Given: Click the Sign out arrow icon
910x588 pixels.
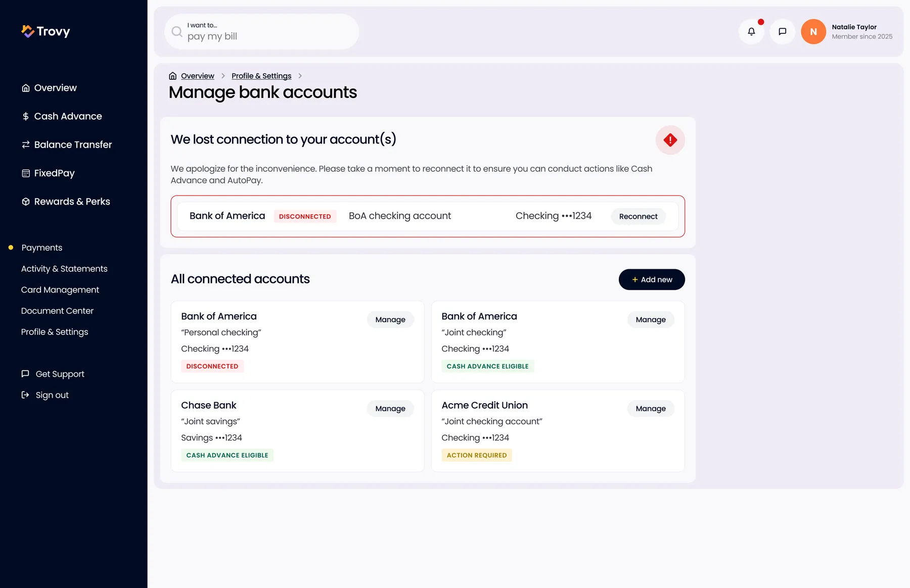Looking at the screenshot, I should pos(25,395).
